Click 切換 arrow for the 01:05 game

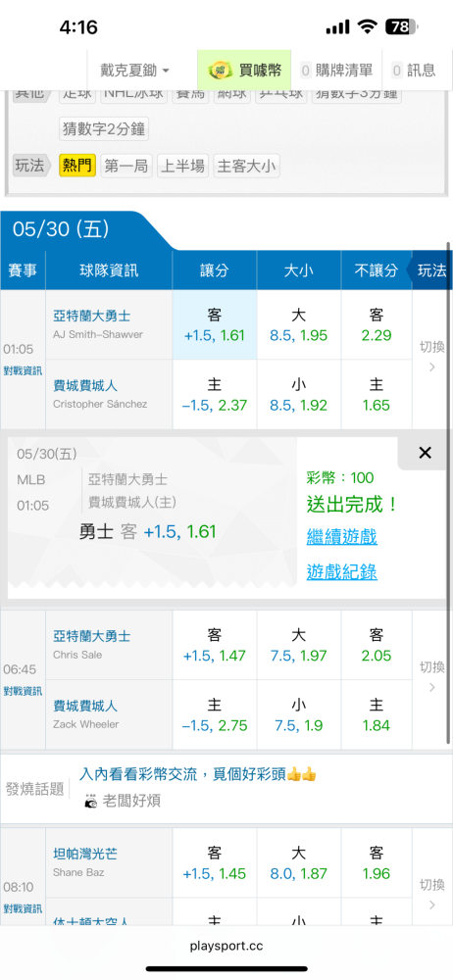431,358
